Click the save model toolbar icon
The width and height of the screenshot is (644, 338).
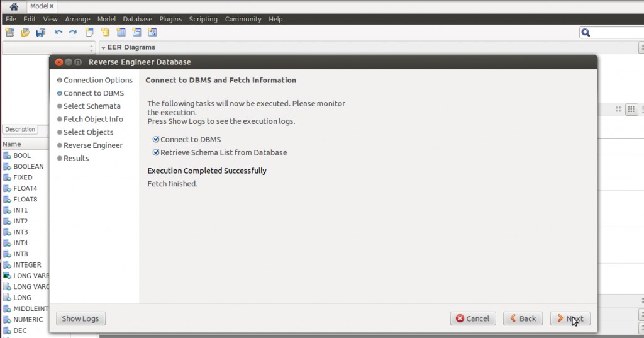click(41, 33)
